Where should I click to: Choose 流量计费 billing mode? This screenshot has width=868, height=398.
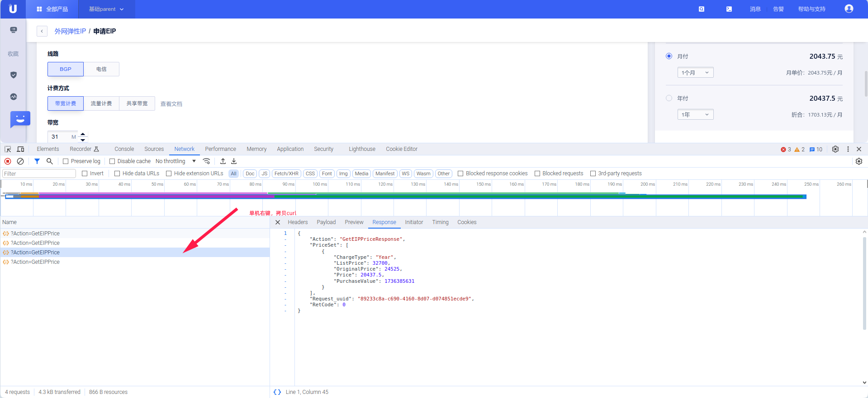tap(101, 103)
